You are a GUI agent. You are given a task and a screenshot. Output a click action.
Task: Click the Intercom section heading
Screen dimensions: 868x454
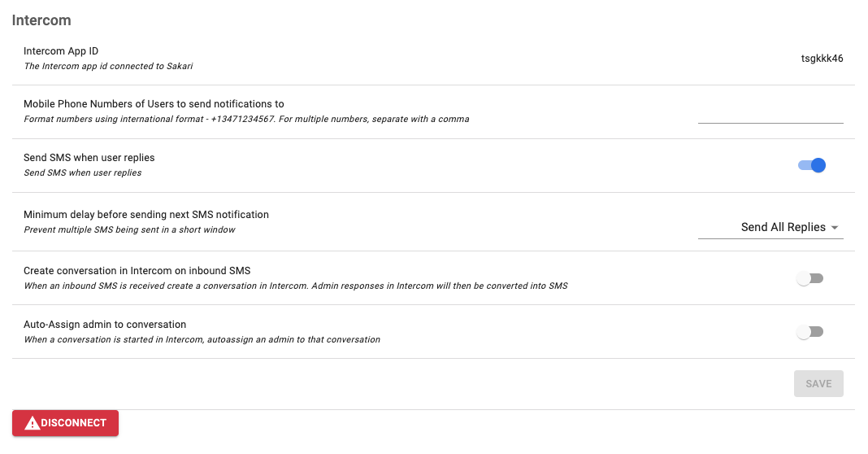coord(41,20)
